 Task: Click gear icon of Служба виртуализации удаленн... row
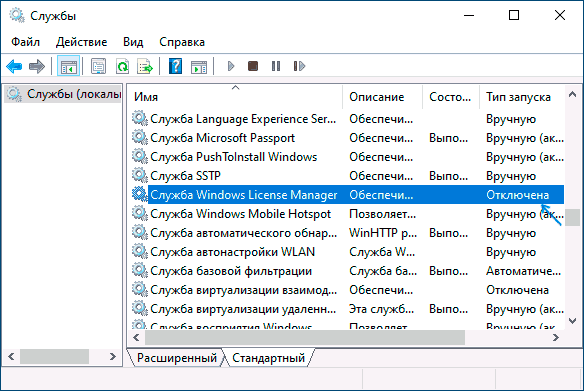pos(140,308)
